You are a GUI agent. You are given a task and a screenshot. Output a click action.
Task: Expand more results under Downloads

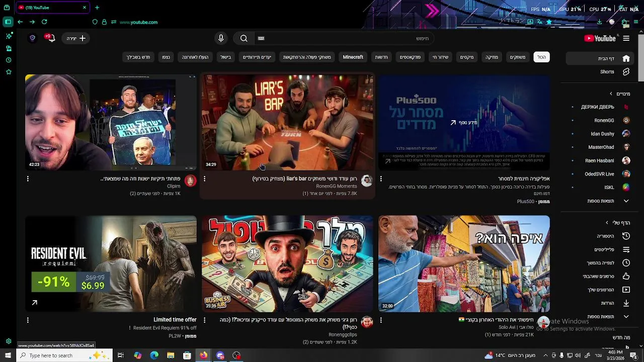pyautogui.click(x=600, y=317)
